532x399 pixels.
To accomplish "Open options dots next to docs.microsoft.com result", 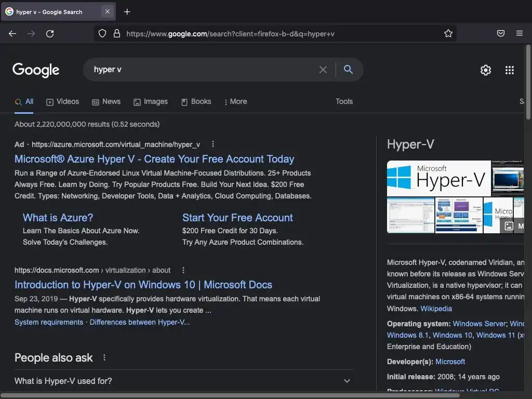I will coord(183,270).
